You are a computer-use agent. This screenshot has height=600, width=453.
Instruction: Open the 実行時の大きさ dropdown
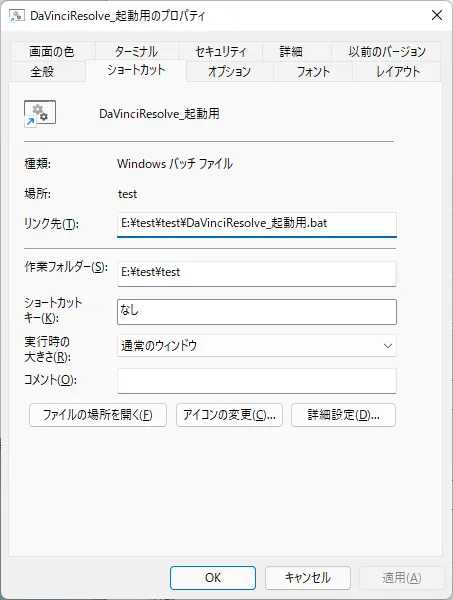click(x=257, y=346)
